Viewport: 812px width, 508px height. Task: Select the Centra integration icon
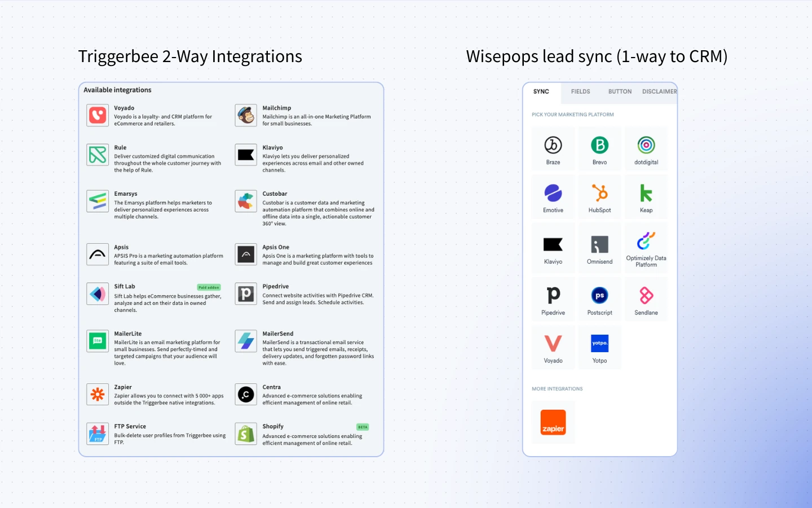point(246,395)
